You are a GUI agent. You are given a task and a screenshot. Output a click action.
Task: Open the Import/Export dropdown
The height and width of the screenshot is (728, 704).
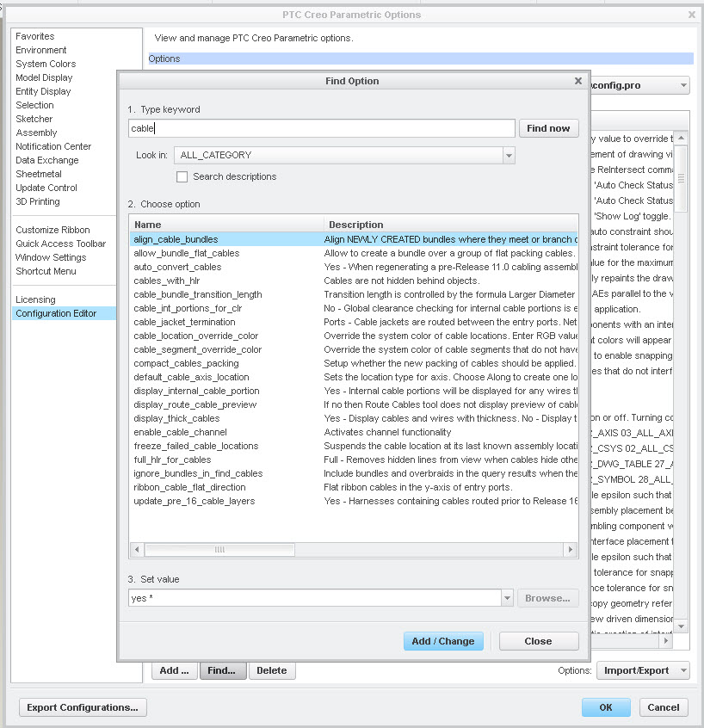click(x=642, y=670)
